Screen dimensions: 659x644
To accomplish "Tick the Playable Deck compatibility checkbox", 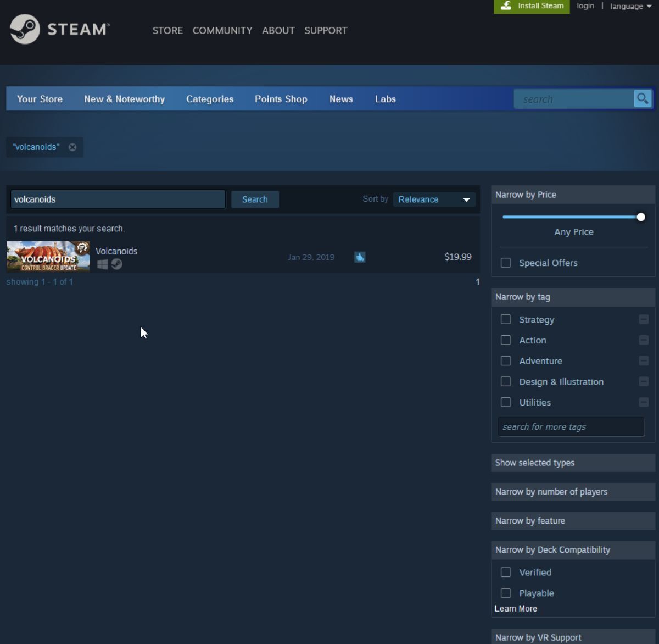I will (x=506, y=593).
